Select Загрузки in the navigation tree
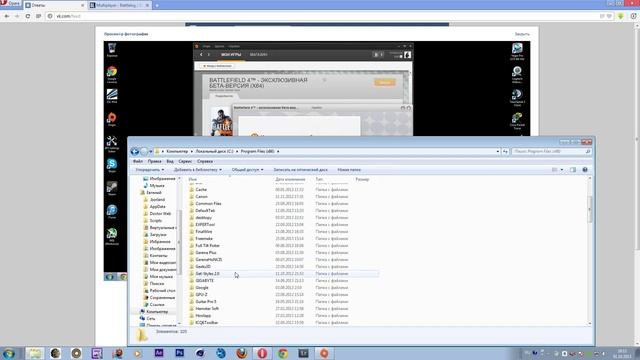 pyautogui.click(x=158, y=235)
